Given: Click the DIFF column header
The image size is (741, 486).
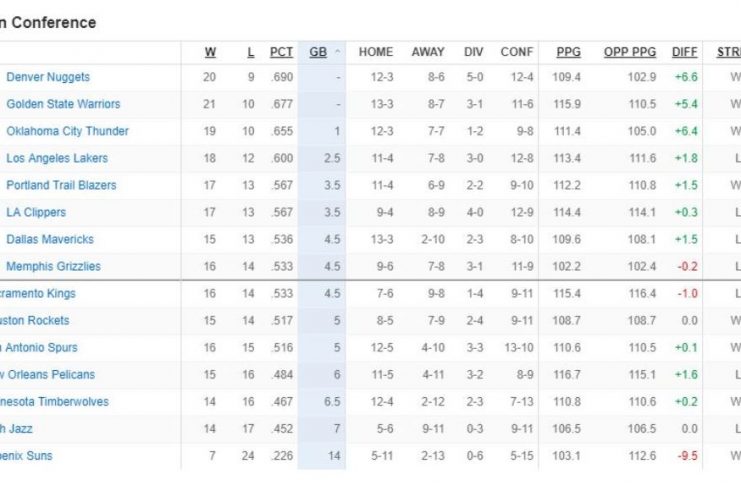Looking at the screenshot, I should pyautogui.click(x=685, y=52).
